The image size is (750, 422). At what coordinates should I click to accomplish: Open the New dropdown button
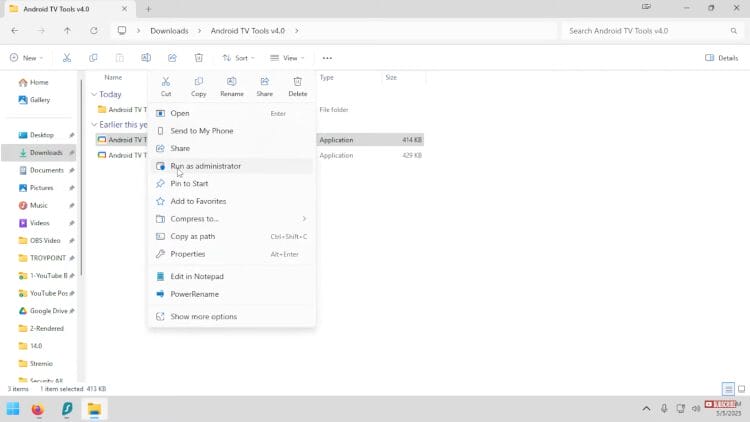pos(26,58)
